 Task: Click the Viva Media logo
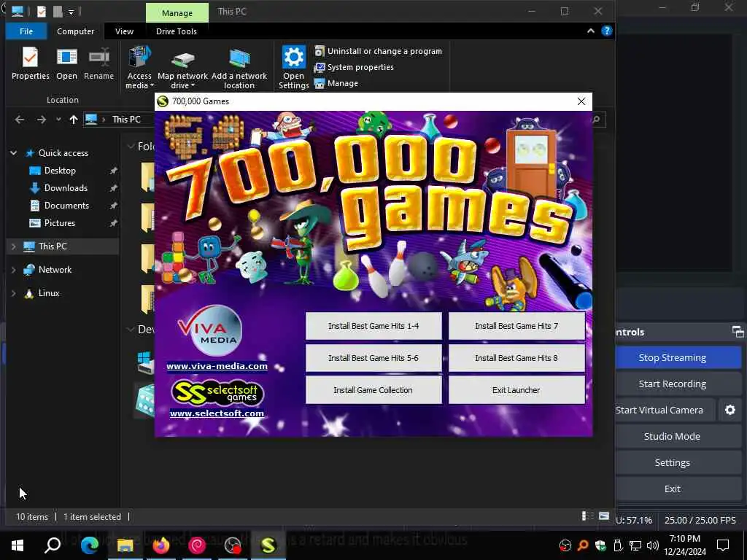click(x=211, y=331)
